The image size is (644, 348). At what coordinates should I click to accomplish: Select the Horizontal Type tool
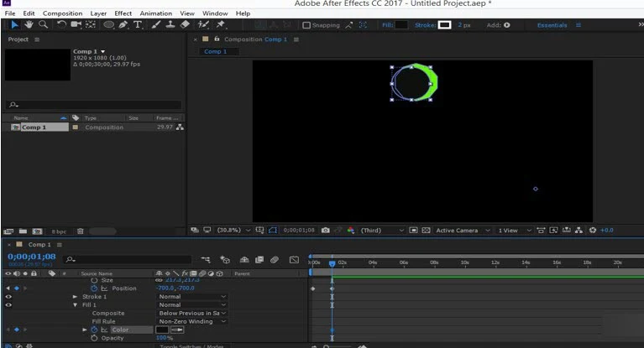(x=138, y=24)
